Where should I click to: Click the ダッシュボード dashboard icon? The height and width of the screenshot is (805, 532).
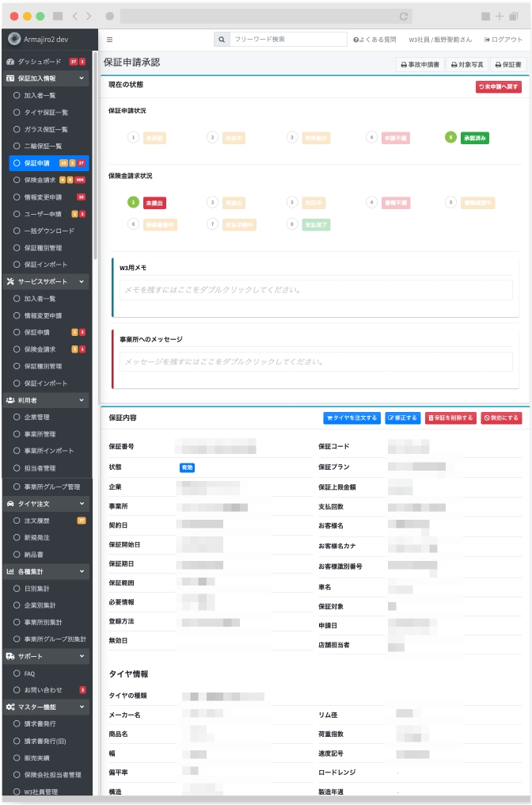10,61
